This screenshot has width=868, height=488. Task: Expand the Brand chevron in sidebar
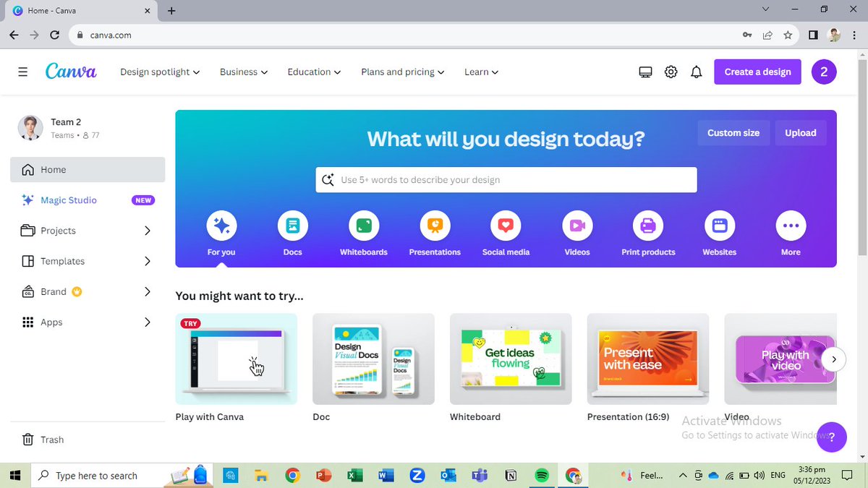148,291
